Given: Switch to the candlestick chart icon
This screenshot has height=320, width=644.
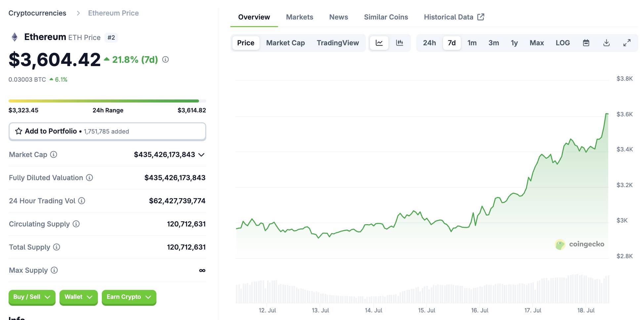Looking at the screenshot, I should [399, 43].
